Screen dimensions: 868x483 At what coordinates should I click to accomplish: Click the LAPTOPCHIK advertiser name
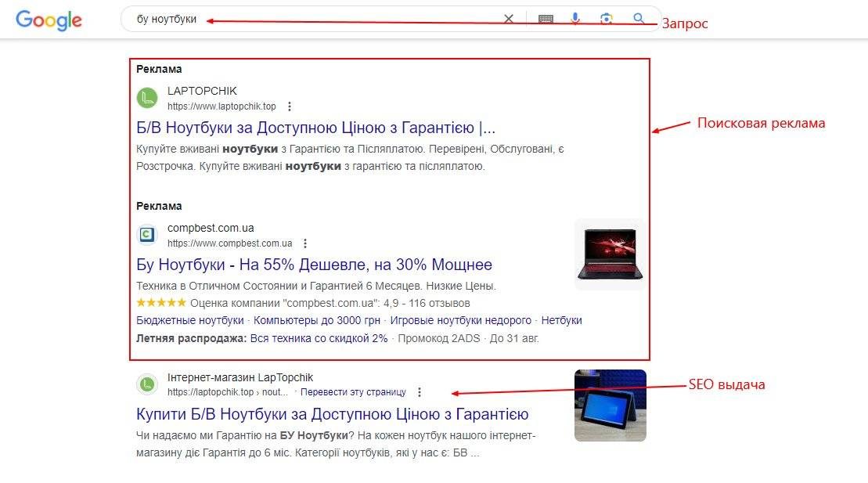pyautogui.click(x=202, y=91)
